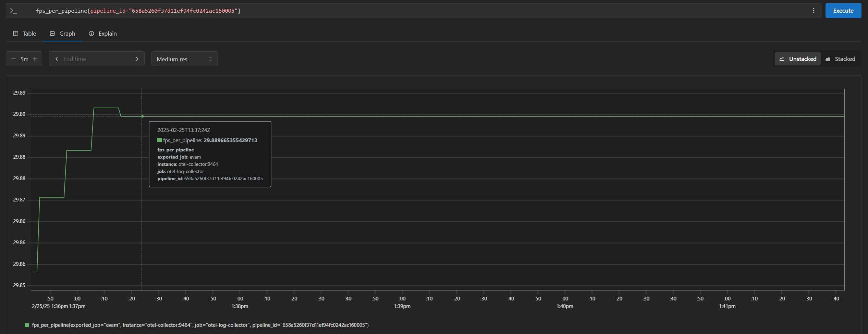The height and width of the screenshot is (334, 868).
Task: Click the minus icon to shorten time range
Action: pos(14,59)
